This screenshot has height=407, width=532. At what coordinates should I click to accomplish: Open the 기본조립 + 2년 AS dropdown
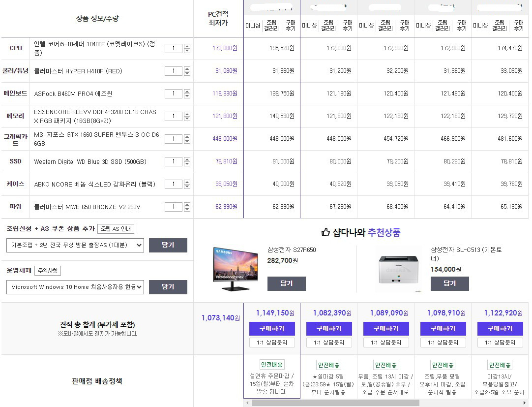(75, 245)
